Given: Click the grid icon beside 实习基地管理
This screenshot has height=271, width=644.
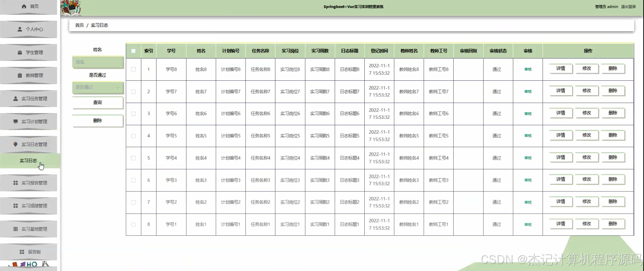Looking at the screenshot, I should coord(15,229).
